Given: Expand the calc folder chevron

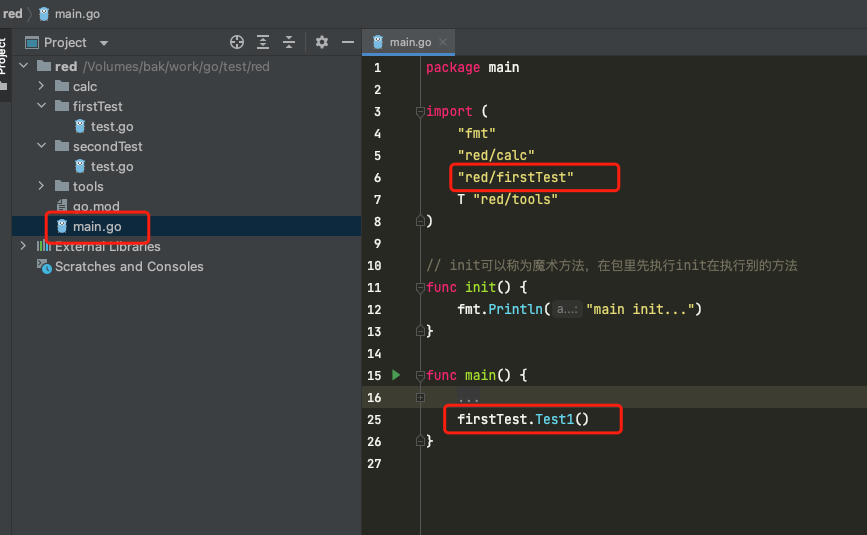Looking at the screenshot, I should 41,86.
